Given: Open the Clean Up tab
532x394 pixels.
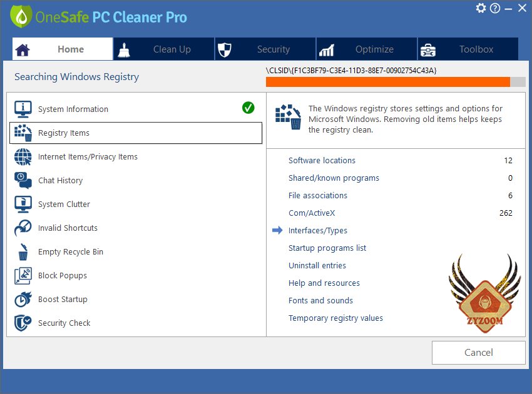Looking at the screenshot, I should 164,49.
